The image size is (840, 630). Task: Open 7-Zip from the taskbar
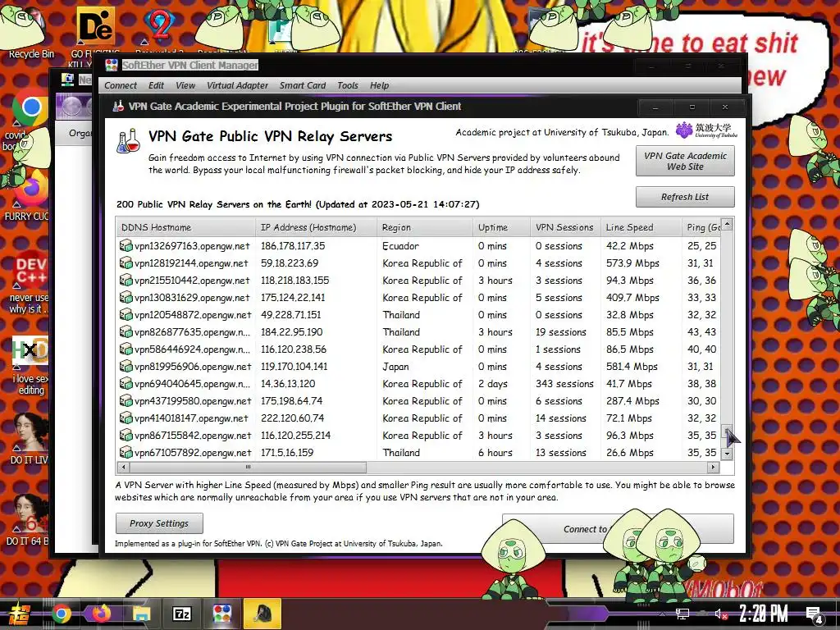tap(181, 614)
